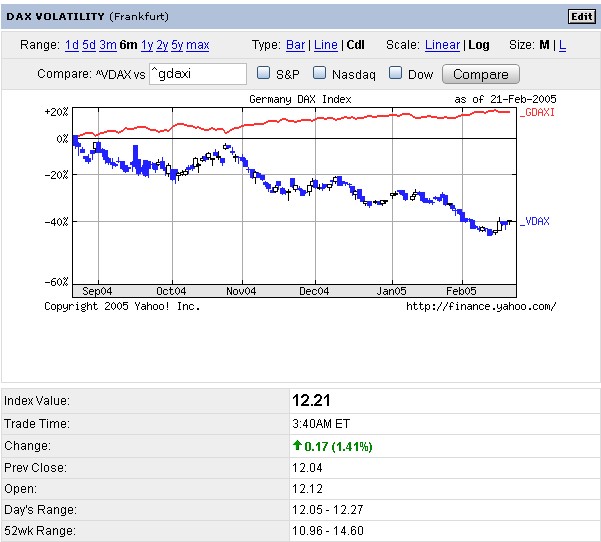Click the Edit button
The image size is (601, 542).
pos(581,16)
